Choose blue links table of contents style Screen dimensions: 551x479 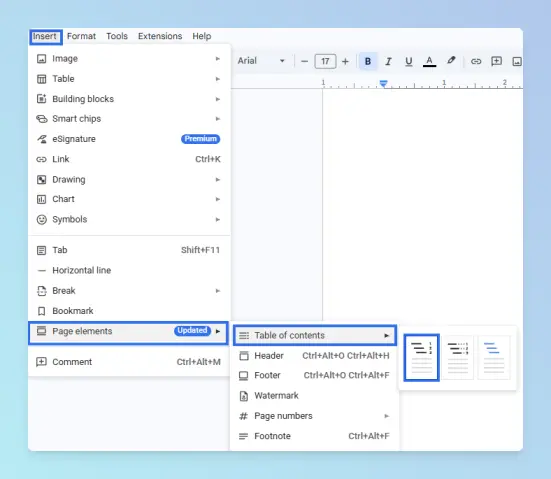[x=494, y=357]
